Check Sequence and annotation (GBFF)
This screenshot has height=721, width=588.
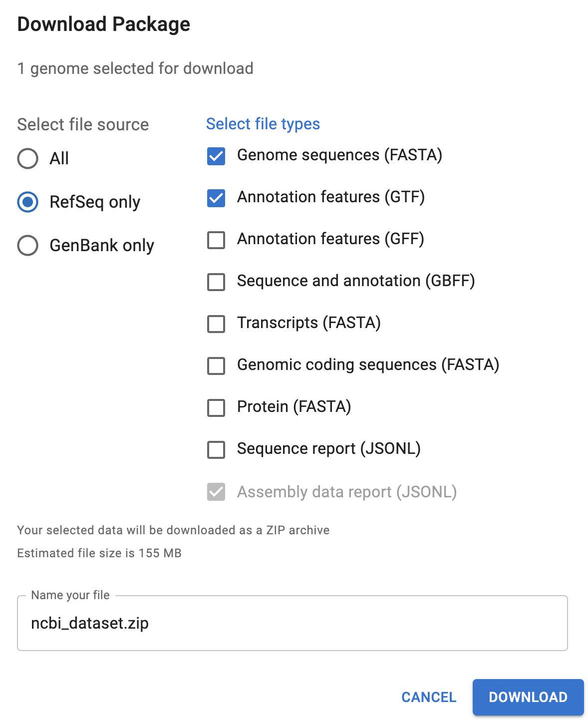[216, 282]
